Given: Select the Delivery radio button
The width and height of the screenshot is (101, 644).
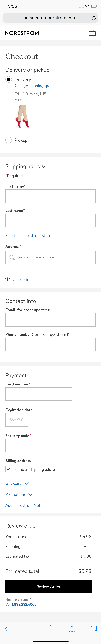Looking at the screenshot, I should tap(9, 80).
